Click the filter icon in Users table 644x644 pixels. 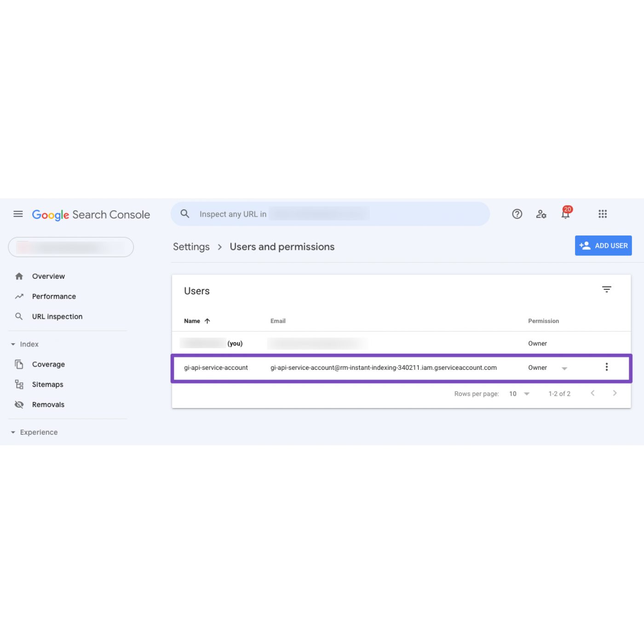click(x=607, y=289)
